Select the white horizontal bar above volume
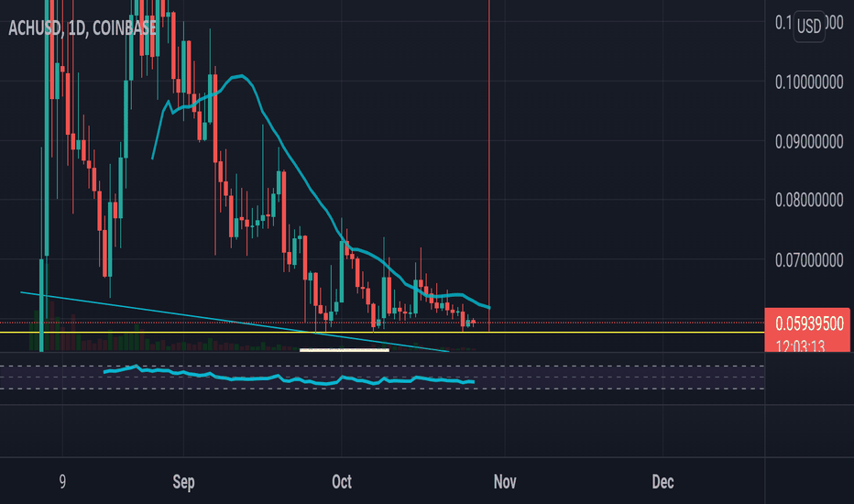The height and width of the screenshot is (504, 854). (345, 350)
